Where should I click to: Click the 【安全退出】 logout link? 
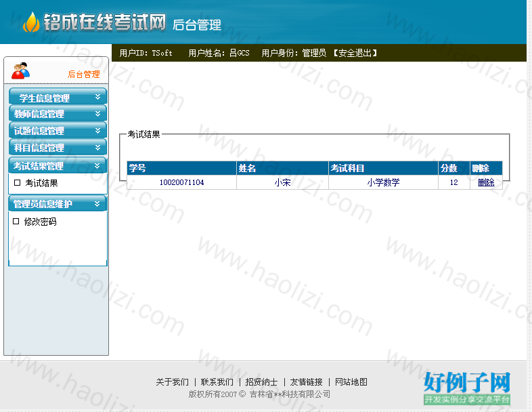(x=355, y=53)
